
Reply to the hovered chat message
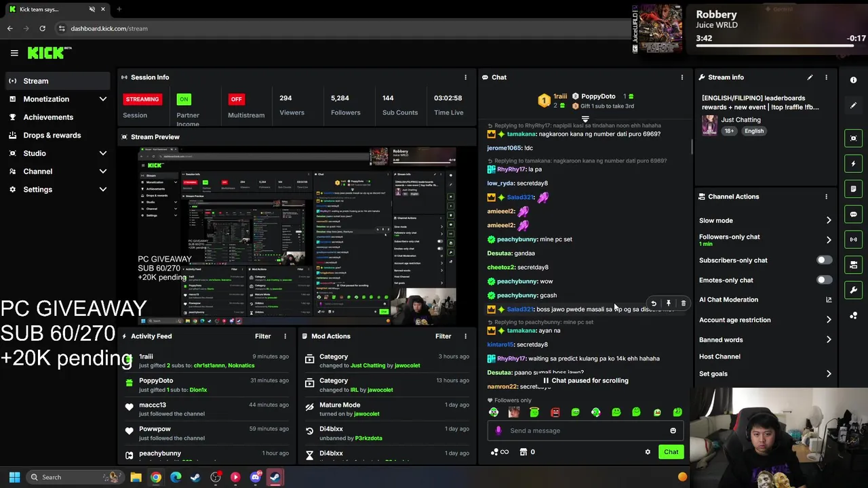coord(653,304)
